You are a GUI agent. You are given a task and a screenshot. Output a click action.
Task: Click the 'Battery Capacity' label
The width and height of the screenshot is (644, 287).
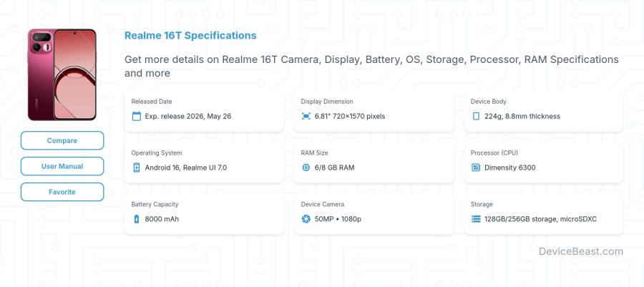155,204
